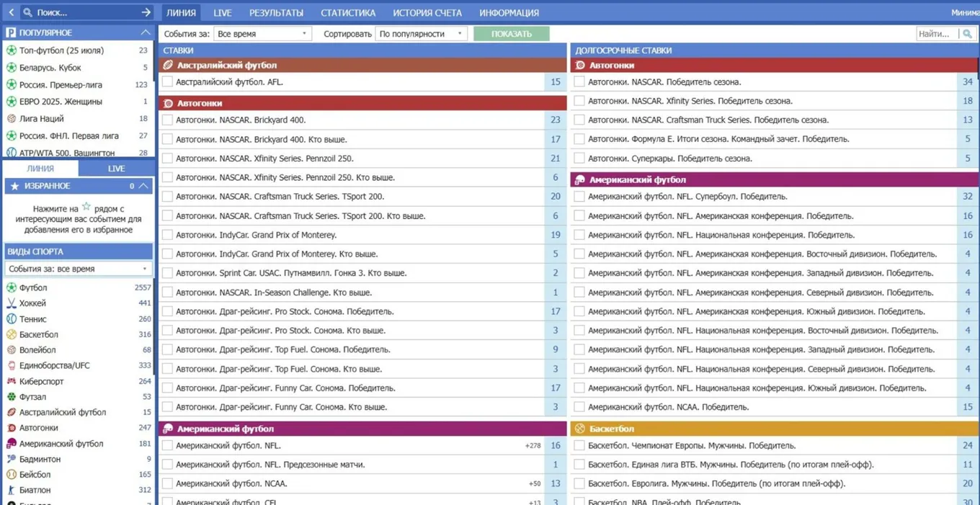Open the LIVE tab in the top menu
This screenshot has height=505, width=980.
[x=223, y=12]
